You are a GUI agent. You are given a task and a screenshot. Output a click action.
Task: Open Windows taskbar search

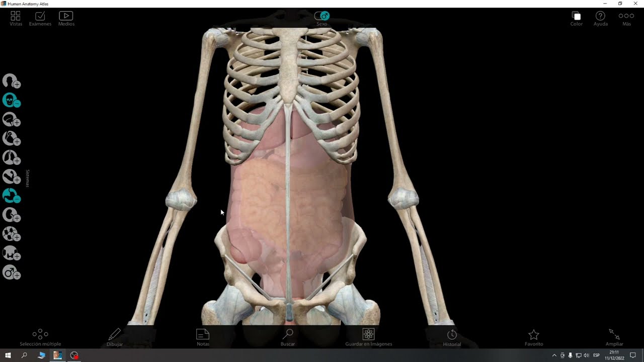click(x=24, y=355)
